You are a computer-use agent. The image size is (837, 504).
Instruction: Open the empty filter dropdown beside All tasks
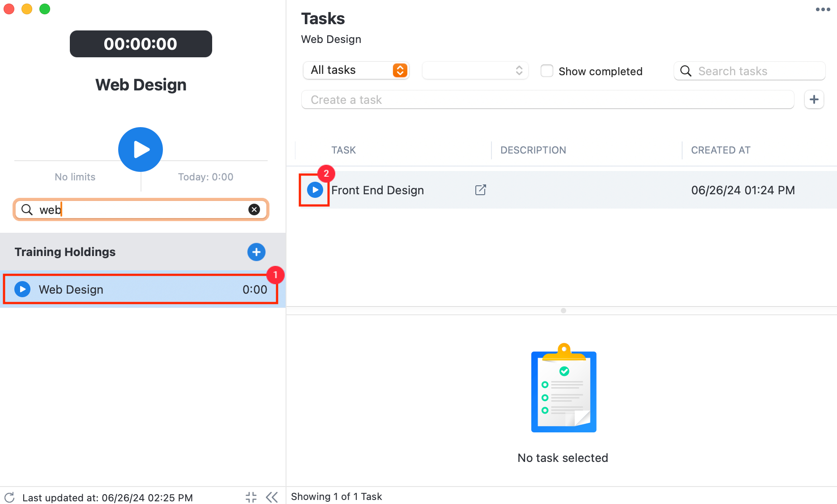click(475, 70)
